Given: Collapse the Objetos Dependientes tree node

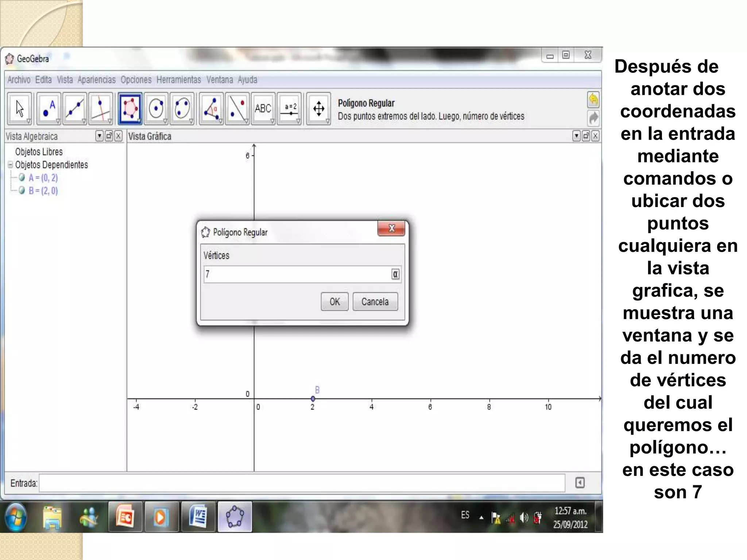Looking at the screenshot, I should click(x=10, y=165).
